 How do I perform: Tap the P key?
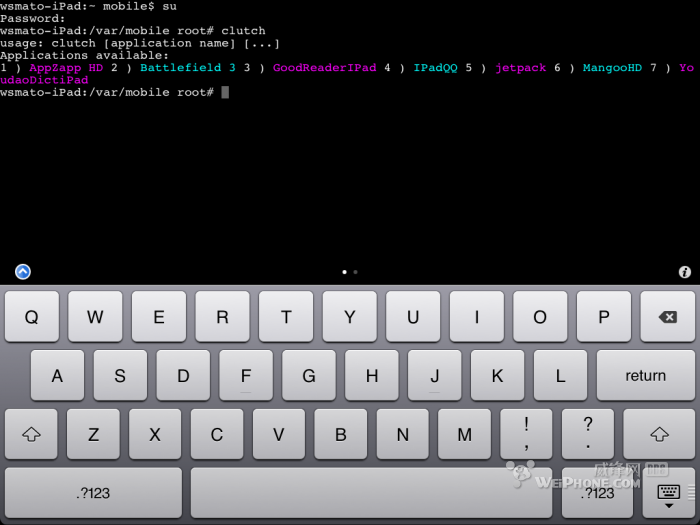tap(604, 317)
